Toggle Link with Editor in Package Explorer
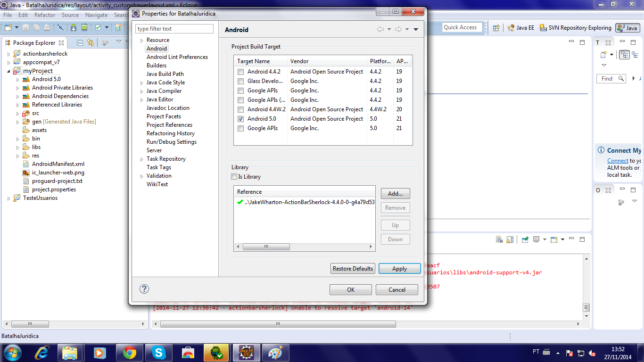The width and height of the screenshot is (644, 362). [91, 42]
